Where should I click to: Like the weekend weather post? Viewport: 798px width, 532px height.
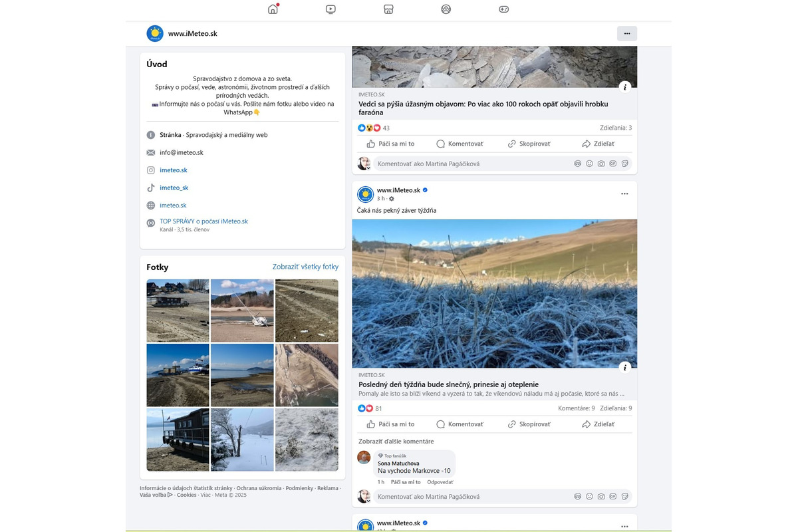point(390,424)
